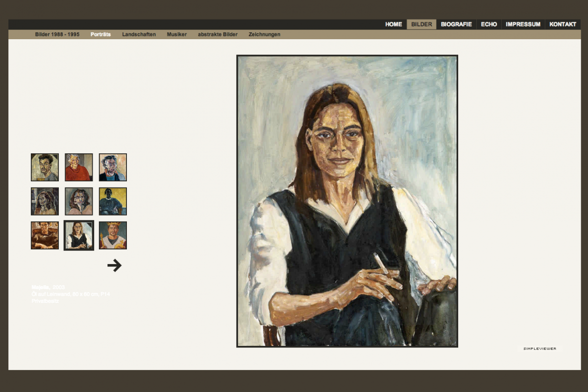Show the abstrakte Bilder gallery

(x=218, y=34)
